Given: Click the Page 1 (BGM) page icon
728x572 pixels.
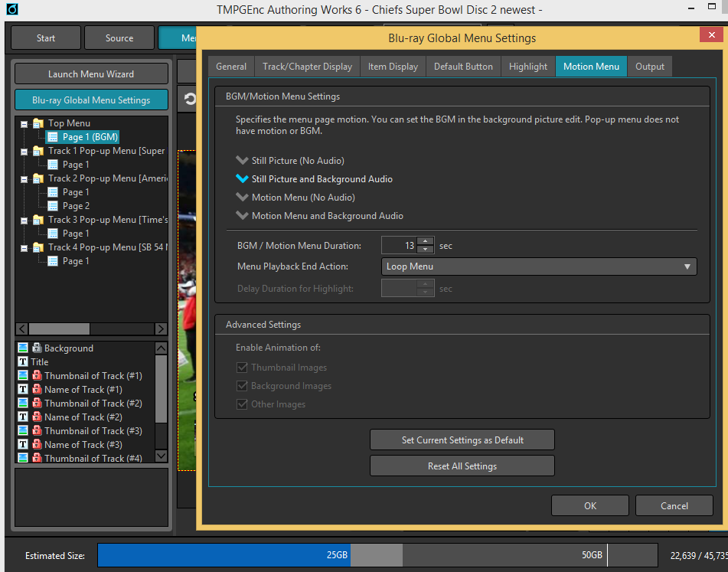Looking at the screenshot, I should tap(53, 137).
